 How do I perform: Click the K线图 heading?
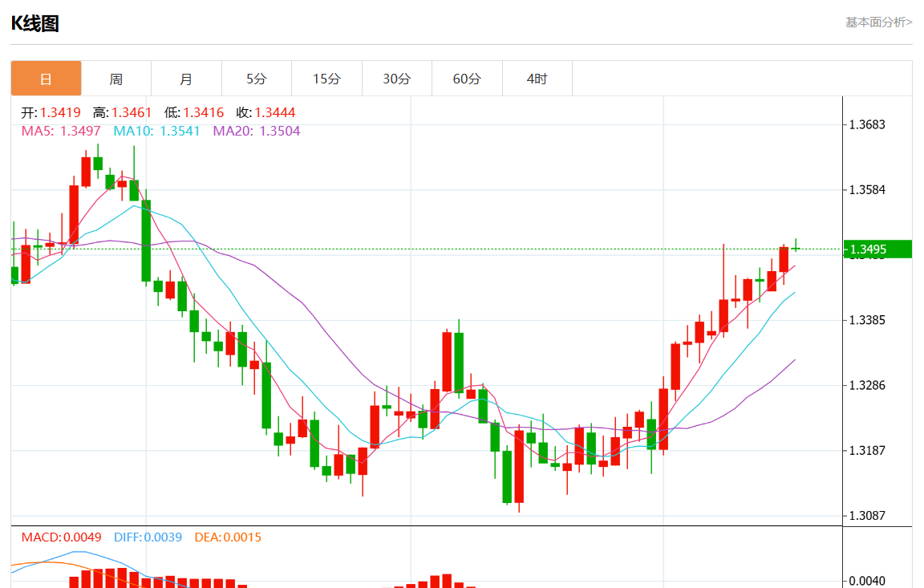coord(34,23)
